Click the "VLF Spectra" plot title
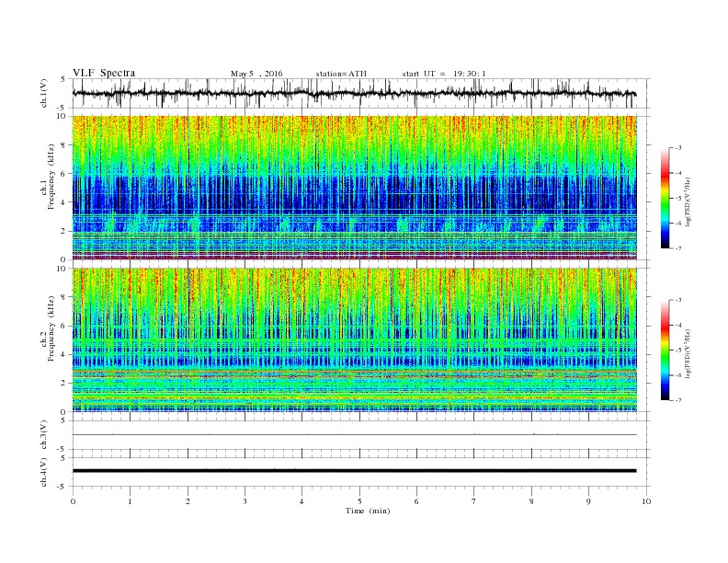 (104, 73)
